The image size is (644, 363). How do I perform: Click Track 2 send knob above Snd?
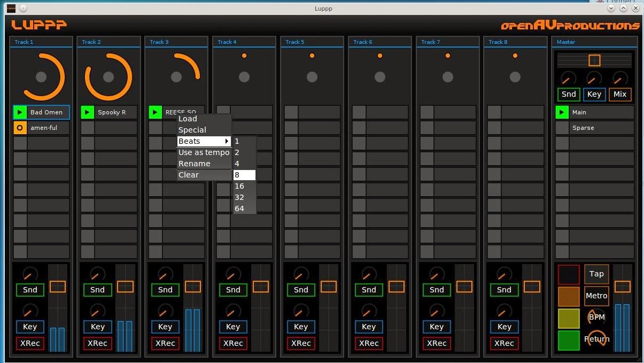(x=97, y=274)
